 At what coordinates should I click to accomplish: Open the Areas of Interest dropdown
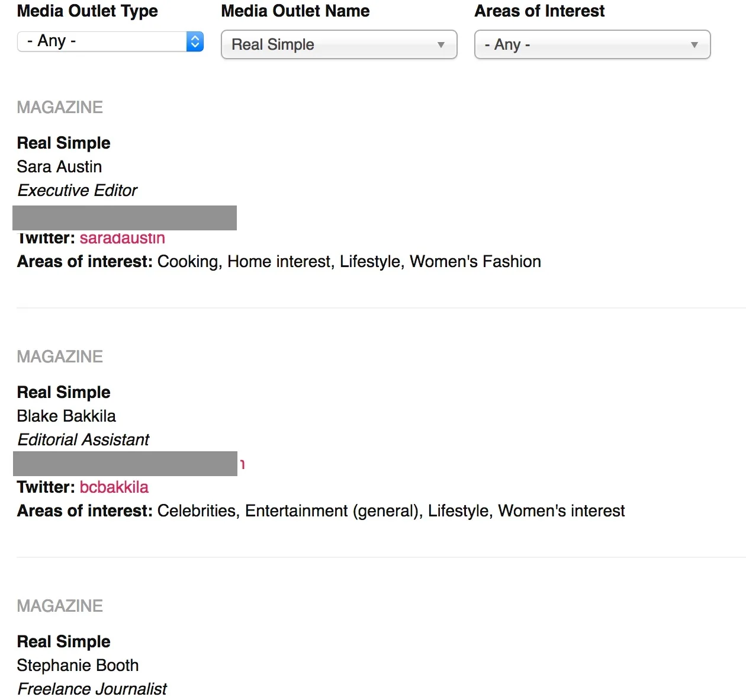click(x=592, y=44)
